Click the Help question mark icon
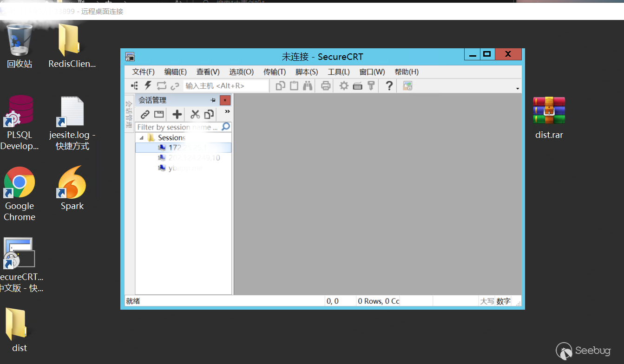 (389, 85)
